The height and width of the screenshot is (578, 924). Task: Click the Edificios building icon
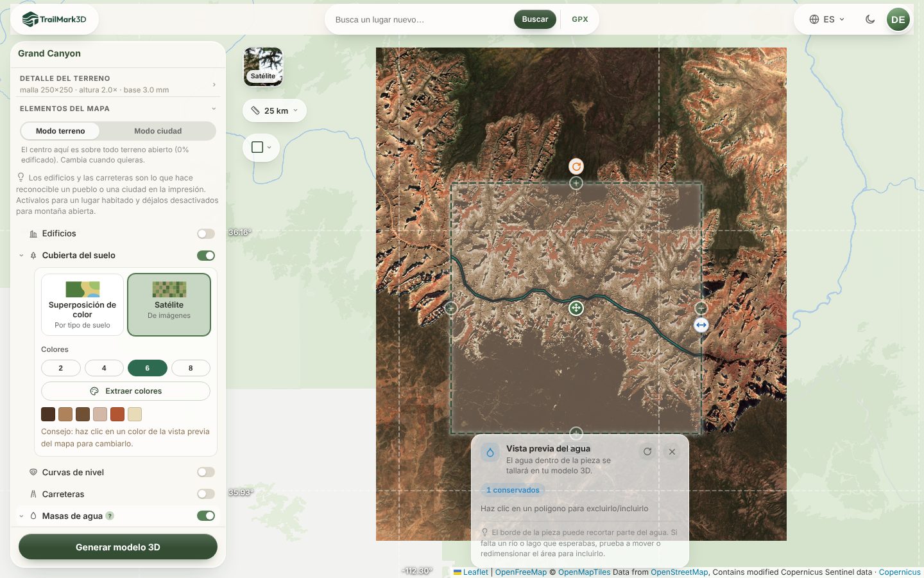(x=33, y=234)
